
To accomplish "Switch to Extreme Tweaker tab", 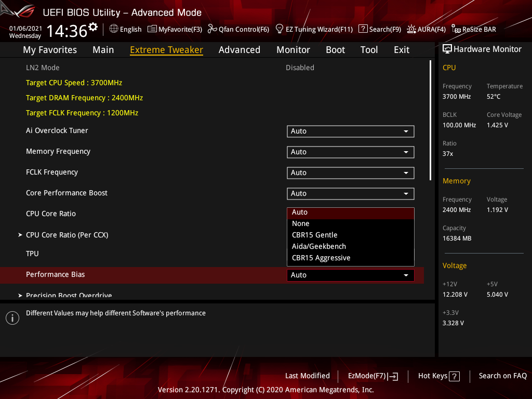I will 167,50.
